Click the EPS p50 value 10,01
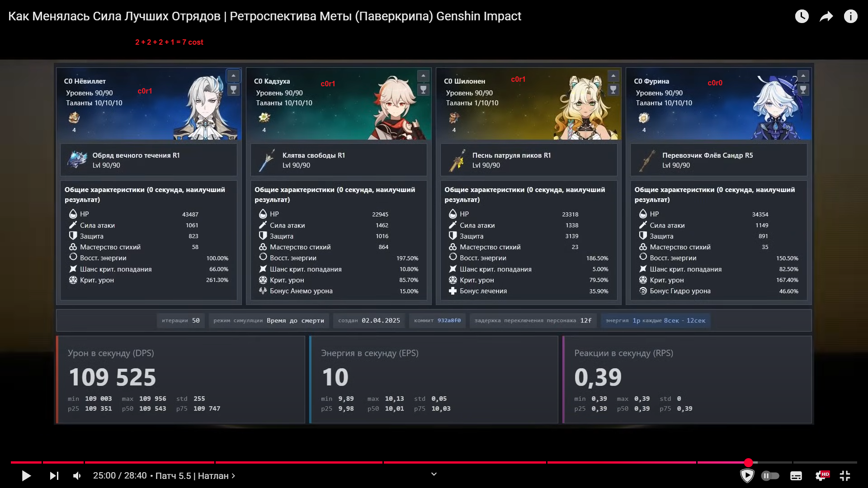The image size is (868, 488). pyautogui.click(x=394, y=408)
